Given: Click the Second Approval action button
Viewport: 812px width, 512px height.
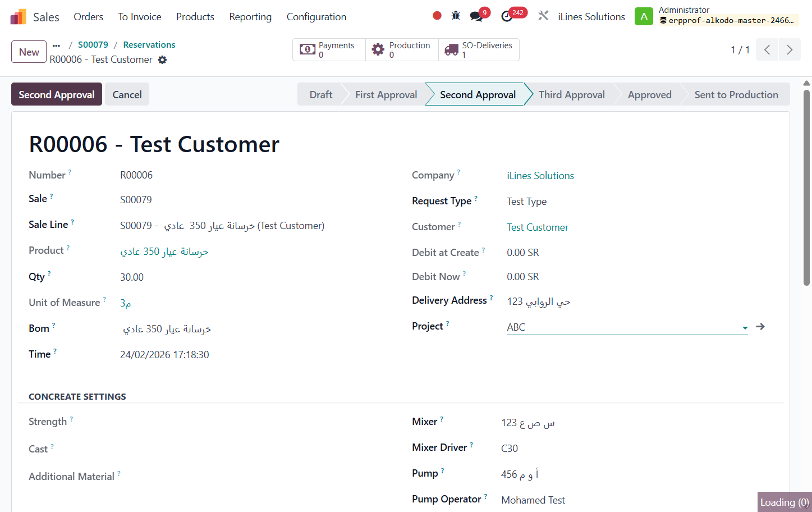Looking at the screenshot, I should (x=57, y=94).
